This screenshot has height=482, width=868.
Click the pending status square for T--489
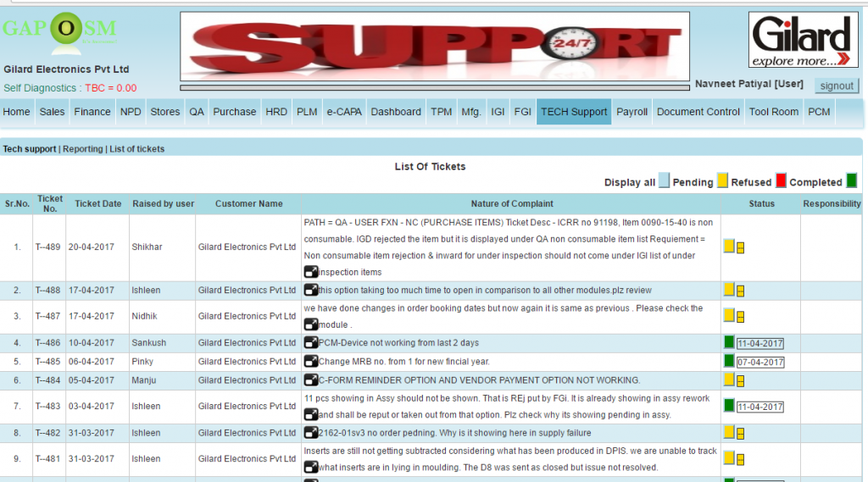[x=729, y=247]
